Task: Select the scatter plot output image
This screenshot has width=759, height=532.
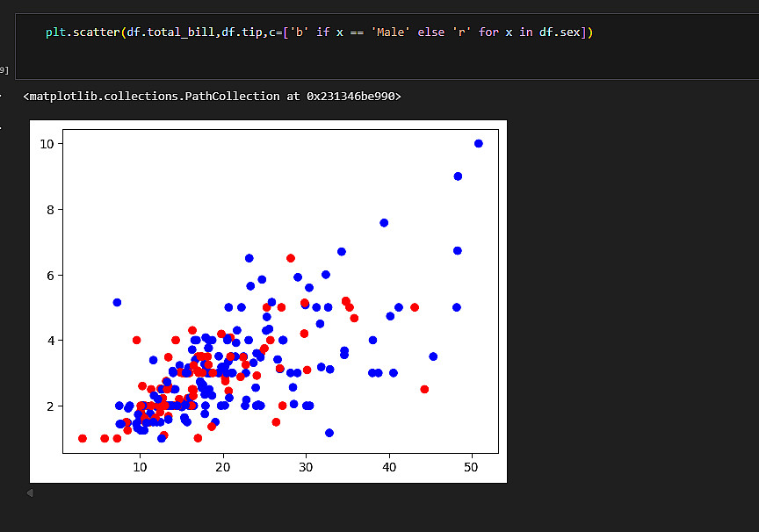Action: point(268,301)
